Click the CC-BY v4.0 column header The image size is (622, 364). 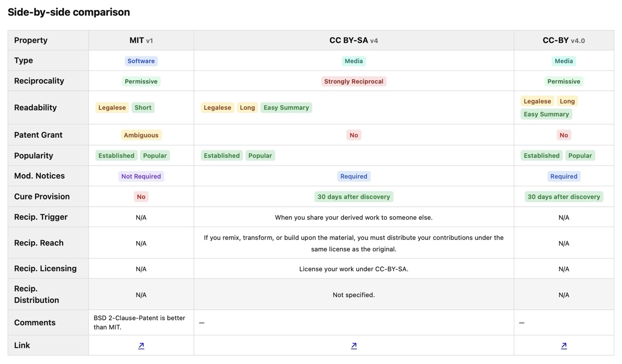tap(564, 40)
